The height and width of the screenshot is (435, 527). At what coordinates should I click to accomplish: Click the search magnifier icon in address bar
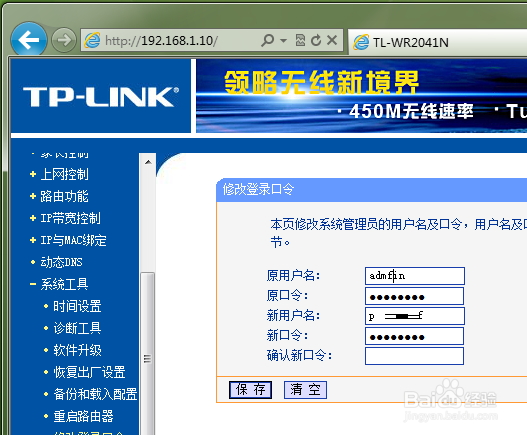[x=268, y=40]
